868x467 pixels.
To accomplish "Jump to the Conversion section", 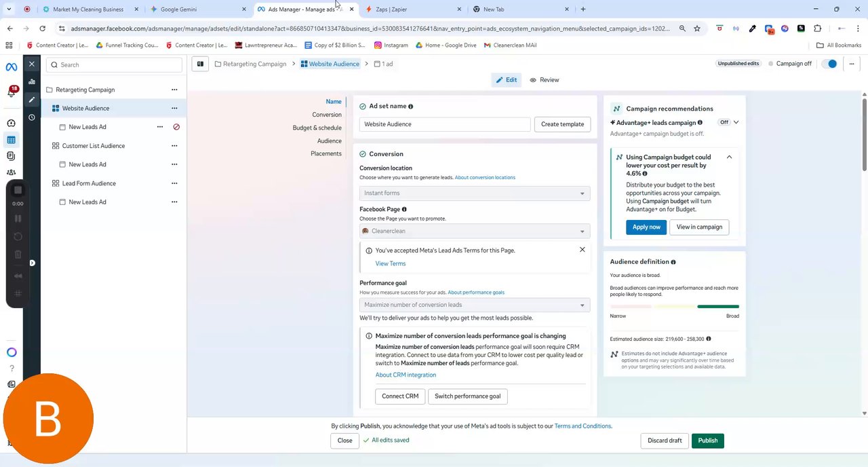I will coord(327,115).
